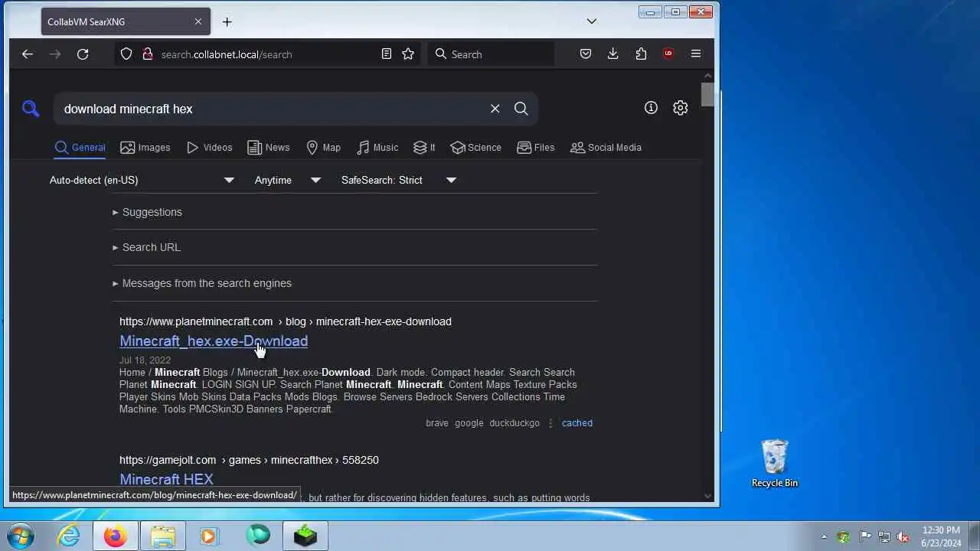
Task: Open the Auto-detect (en-US) language dropdown
Action: [142, 180]
